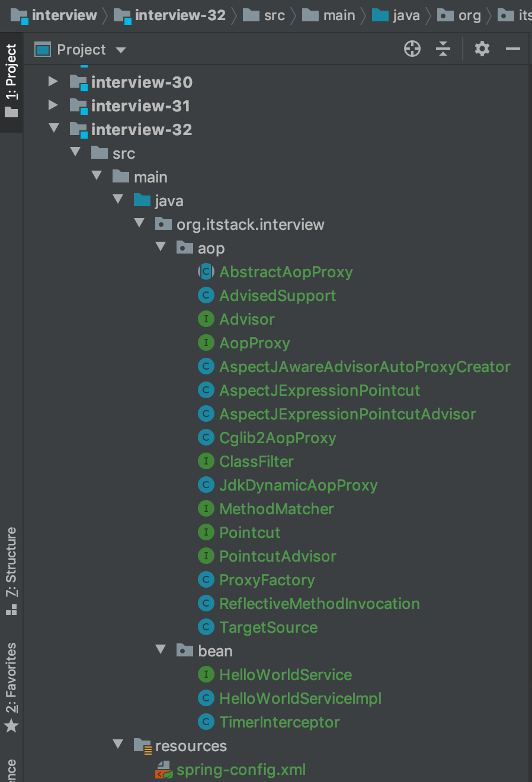Click the Advisor interface icon
The image size is (532, 782).
(206, 319)
